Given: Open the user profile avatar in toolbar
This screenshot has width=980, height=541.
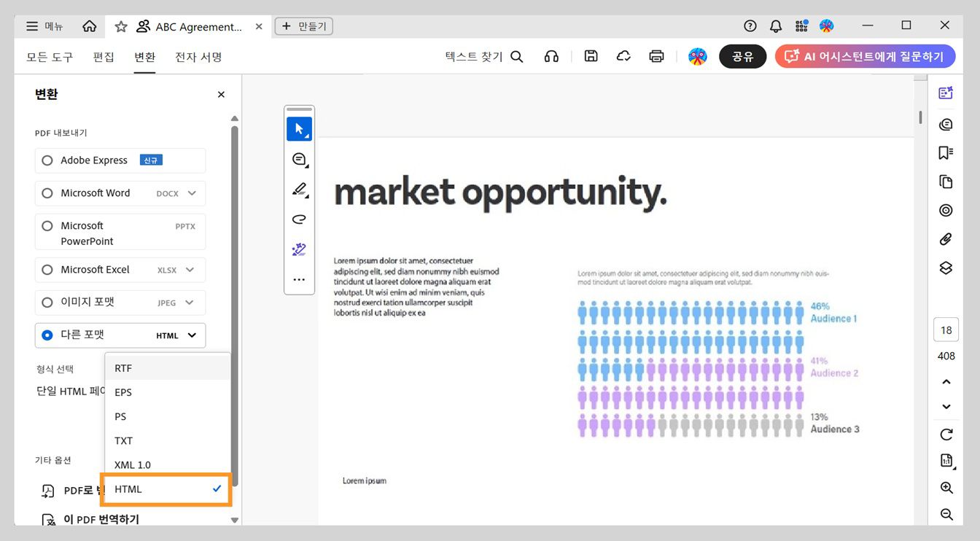Looking at the screenshot, I should pos(698,57).
